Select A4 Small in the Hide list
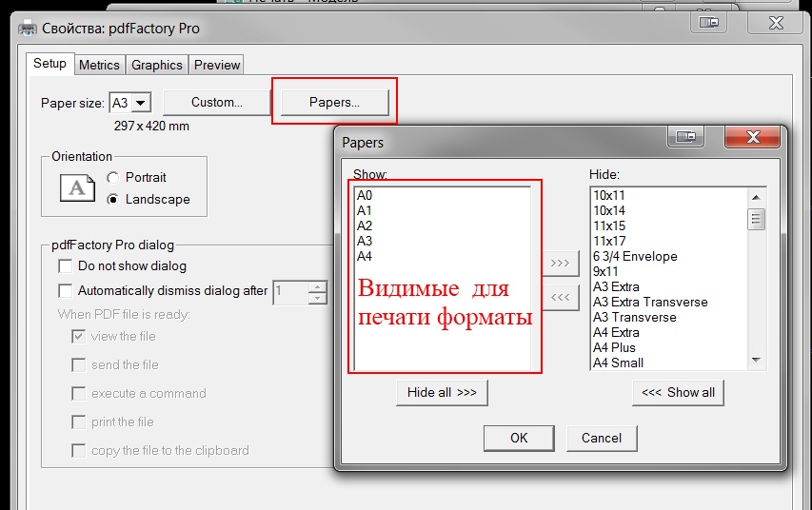 [619, 363]
